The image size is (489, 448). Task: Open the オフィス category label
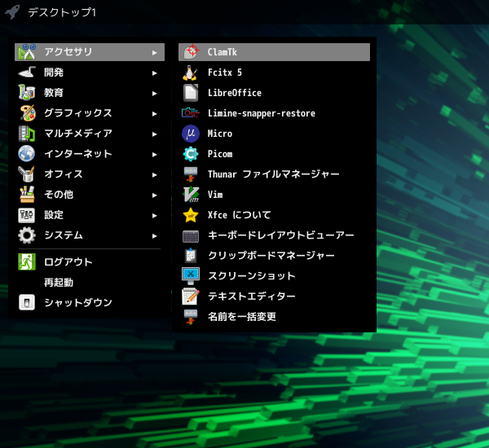64,174
